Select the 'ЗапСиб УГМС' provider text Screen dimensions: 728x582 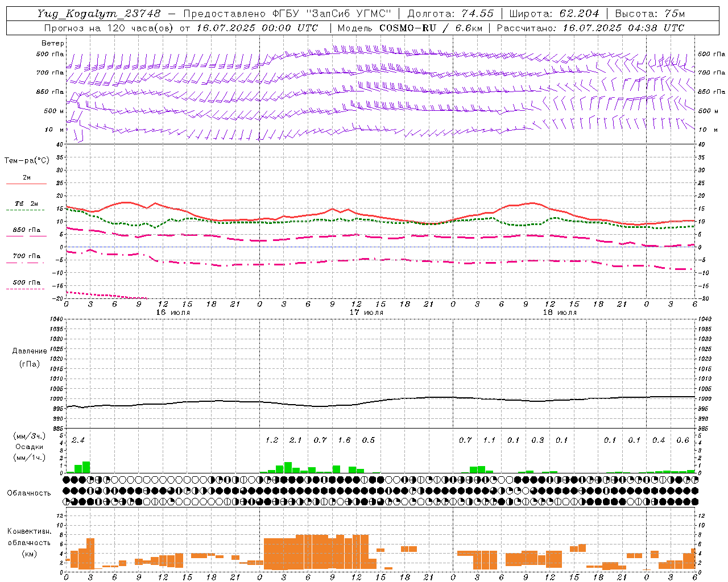tap(349, 14)
